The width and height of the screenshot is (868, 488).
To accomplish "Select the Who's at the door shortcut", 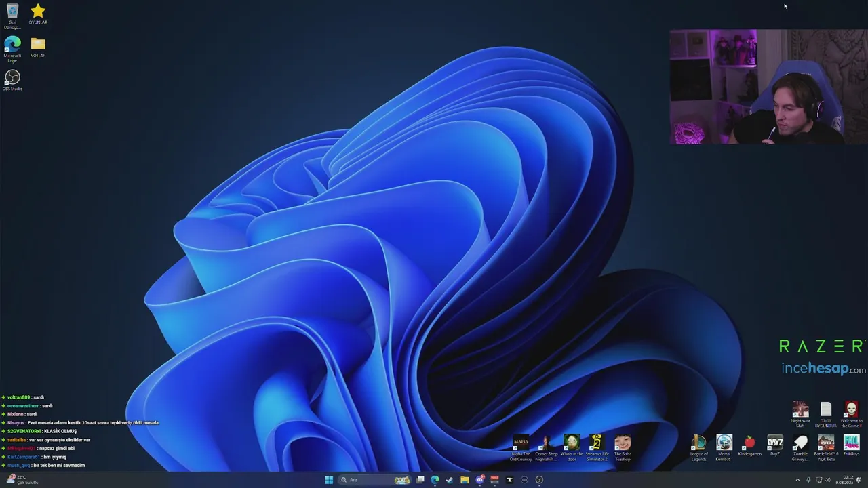I will tap(572, 449).
